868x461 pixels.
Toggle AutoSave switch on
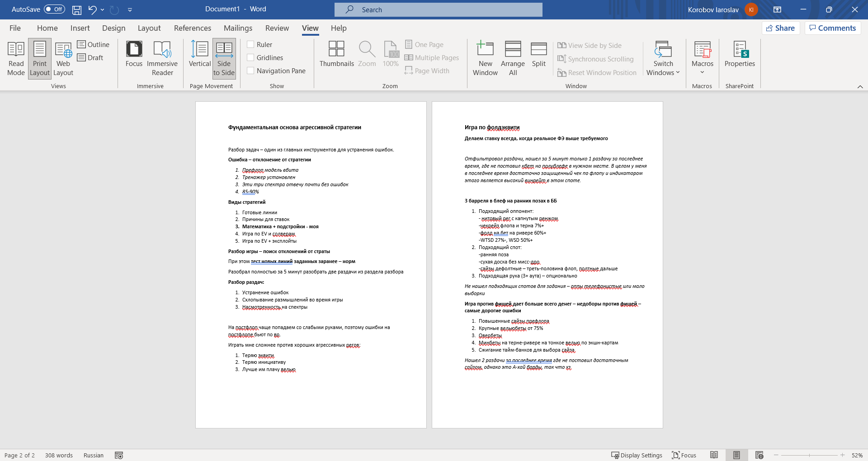click(x=54, y=9)
